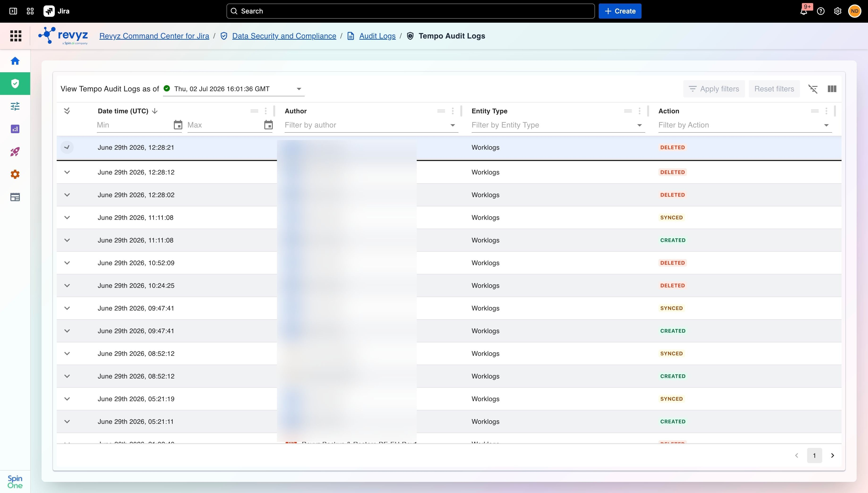Expand the 12:28:02 log row
Viewport: 868px width, 493px height.
[x=67, y=195]
